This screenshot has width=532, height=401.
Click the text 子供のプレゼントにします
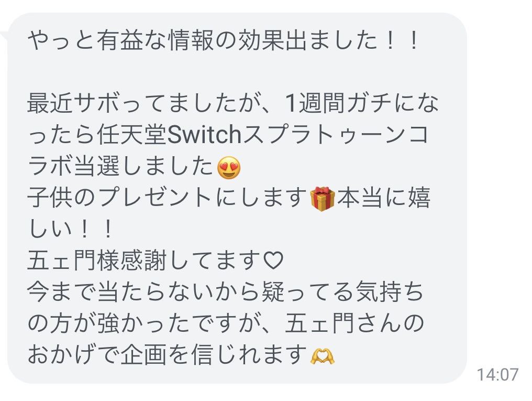(168, 198)
